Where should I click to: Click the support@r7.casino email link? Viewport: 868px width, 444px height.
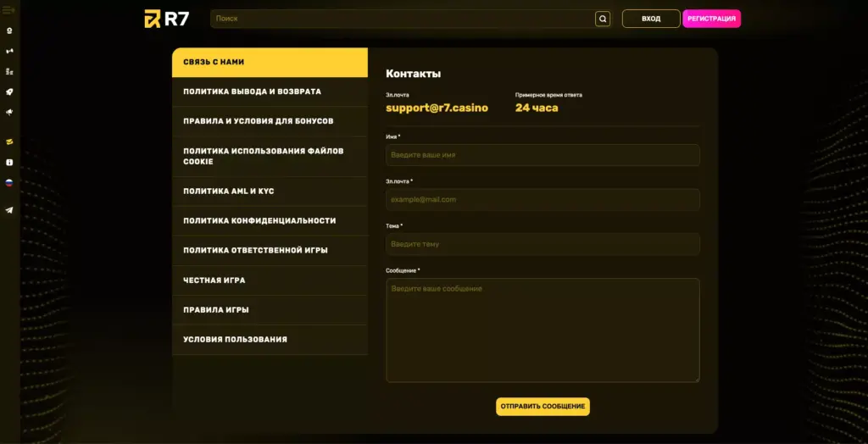pos(437,108)
